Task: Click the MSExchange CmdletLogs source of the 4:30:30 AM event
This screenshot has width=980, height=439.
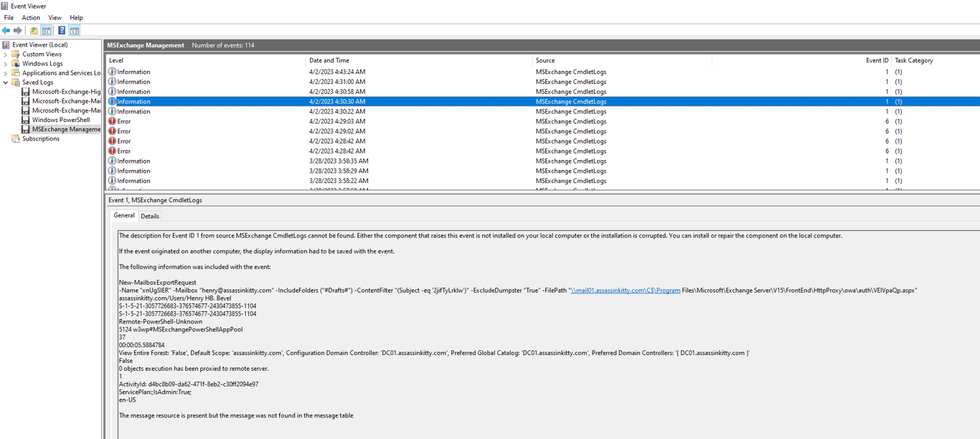Action: [571, 101]
